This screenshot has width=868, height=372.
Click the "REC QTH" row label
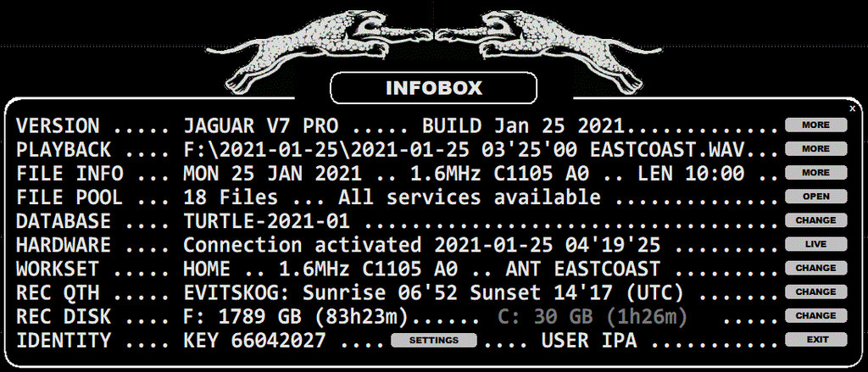pyautogui.click(x=58, y=293)
